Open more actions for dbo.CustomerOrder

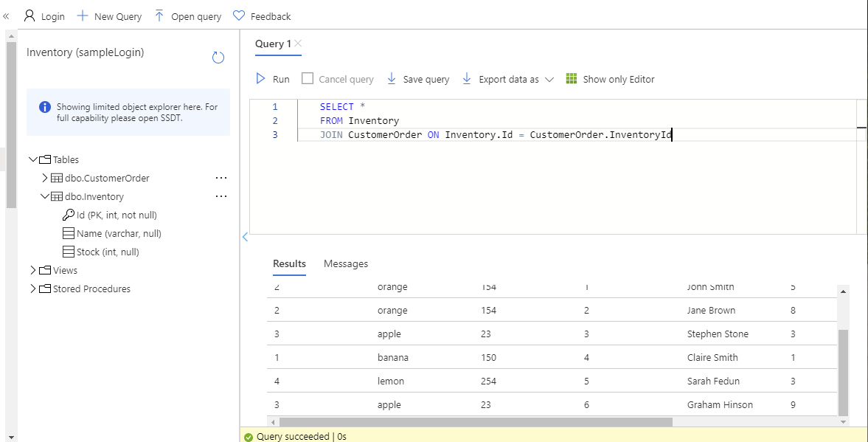tap(221, 178)
